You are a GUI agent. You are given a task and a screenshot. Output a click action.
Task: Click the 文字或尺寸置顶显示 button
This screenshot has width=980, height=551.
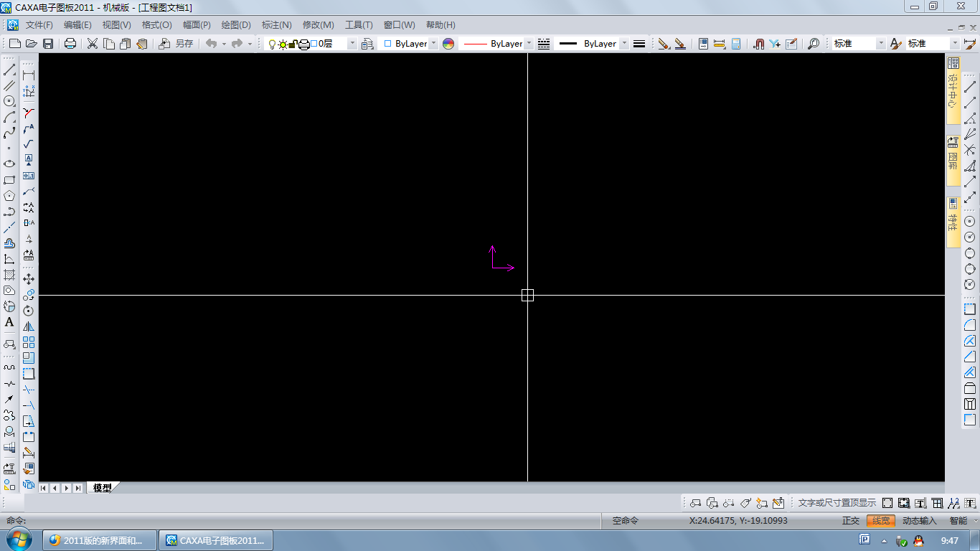click(837, 503)
